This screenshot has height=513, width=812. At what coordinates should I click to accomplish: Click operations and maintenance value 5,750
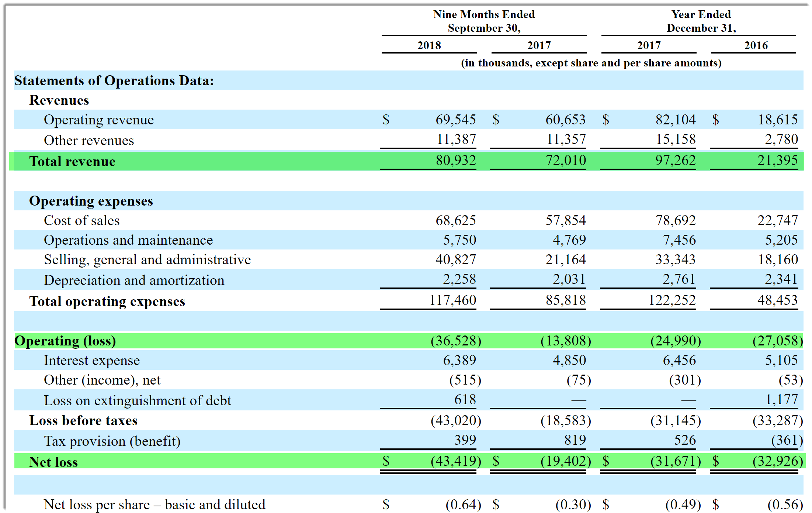click(459, 240)
